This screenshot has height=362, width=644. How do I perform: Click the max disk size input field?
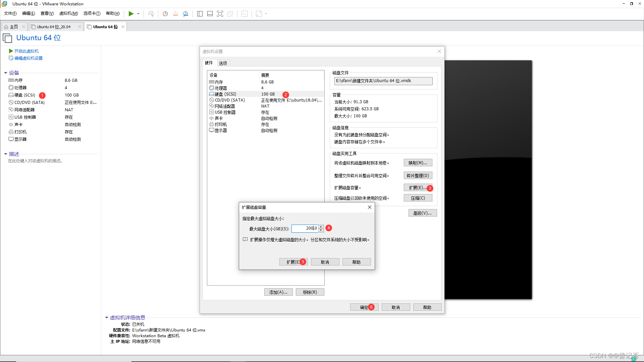point(305,228)
